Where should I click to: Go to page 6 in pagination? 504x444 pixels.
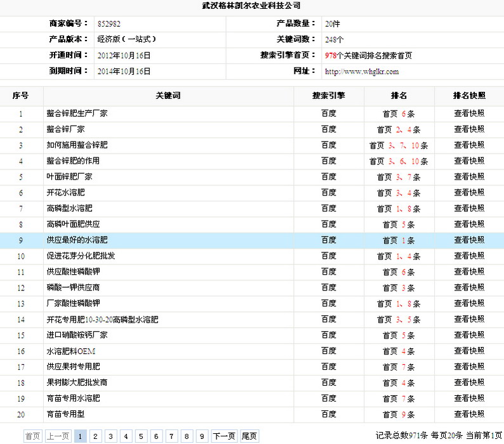click(x=156, y=436)
